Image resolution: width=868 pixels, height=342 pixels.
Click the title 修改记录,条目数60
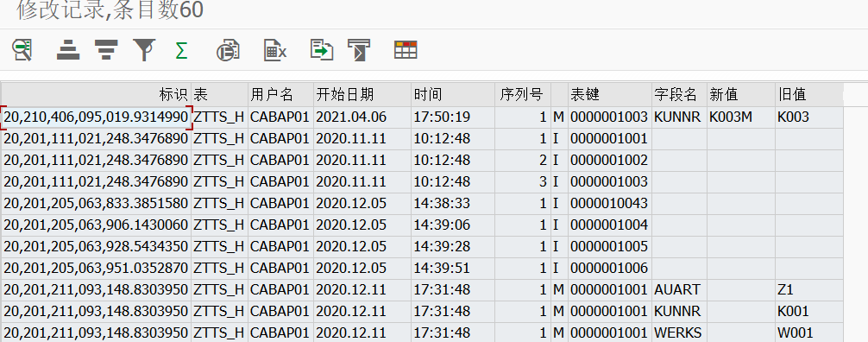coord(110,10)
